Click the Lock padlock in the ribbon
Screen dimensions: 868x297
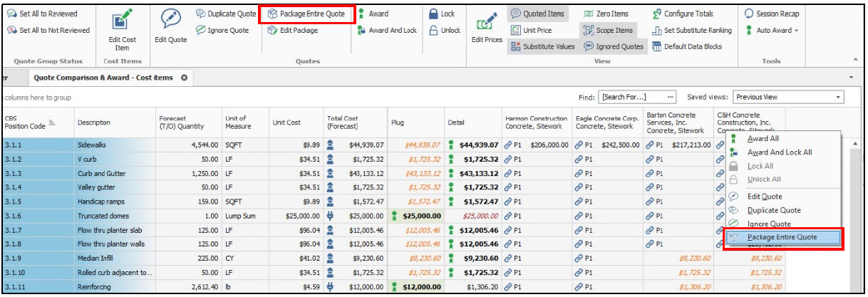pos(433,14)
